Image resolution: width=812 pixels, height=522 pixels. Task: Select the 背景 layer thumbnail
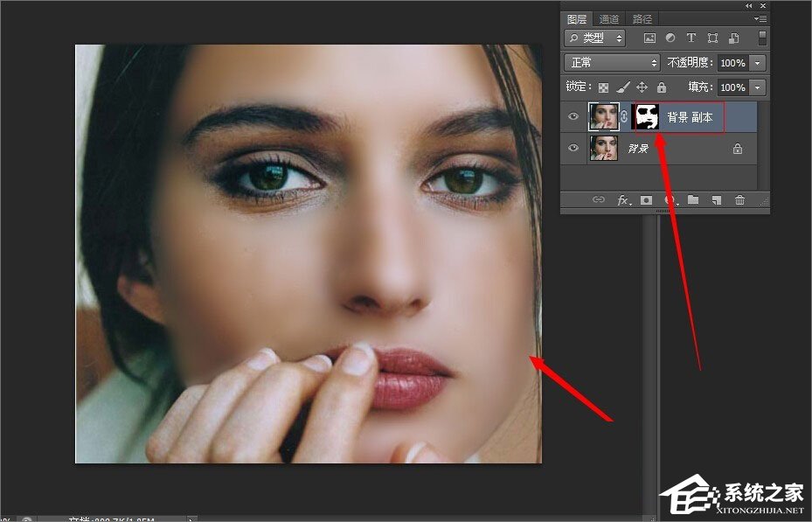604,148
